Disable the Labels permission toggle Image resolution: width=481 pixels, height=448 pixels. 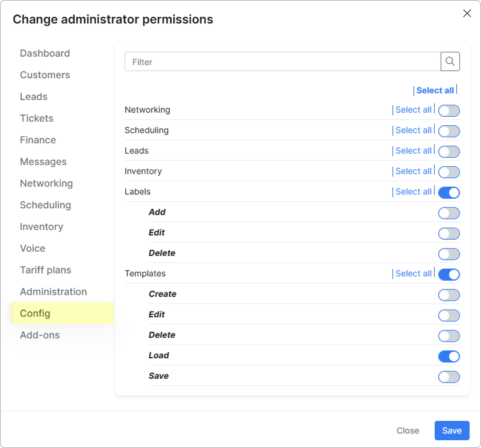448,193
